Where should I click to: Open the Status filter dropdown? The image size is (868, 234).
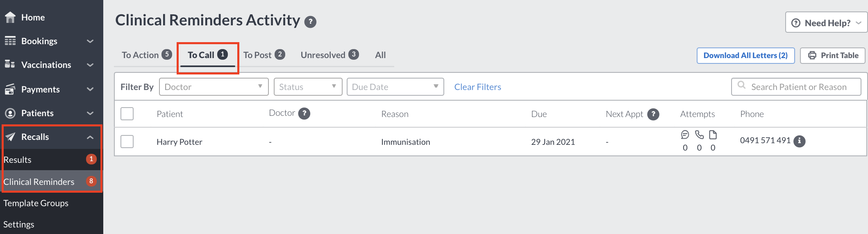(x=308, y=87)
